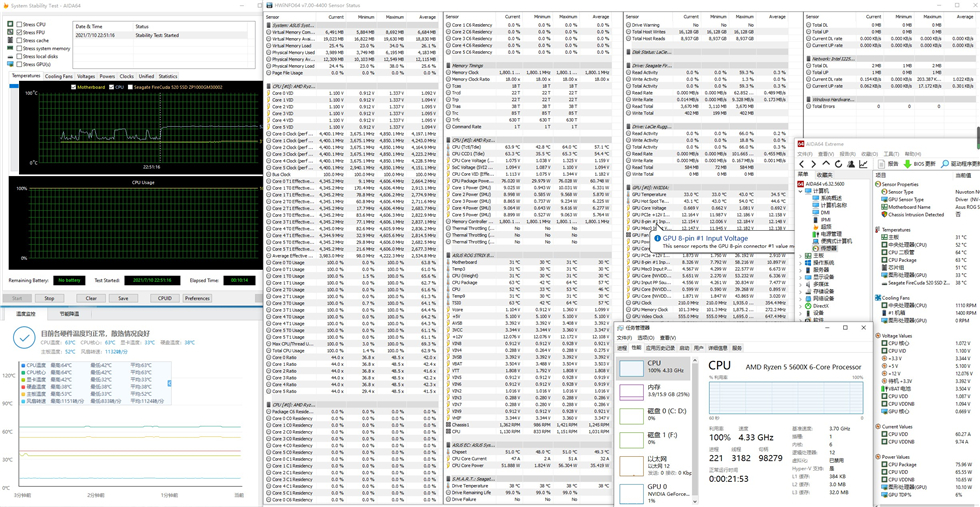Image resolution: width=980 pixels, height=507 pixels.
Task: Expand the 网络设备 tree node
Action: [800, 298]
